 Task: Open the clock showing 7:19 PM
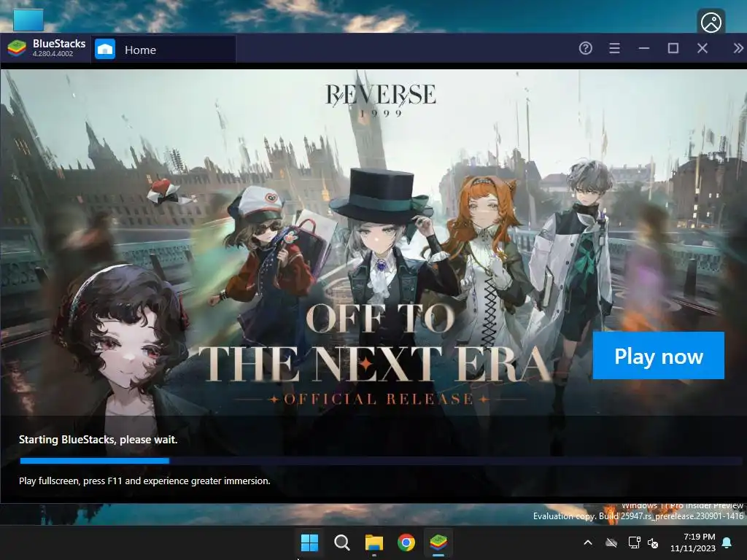(x=693, y=542)
